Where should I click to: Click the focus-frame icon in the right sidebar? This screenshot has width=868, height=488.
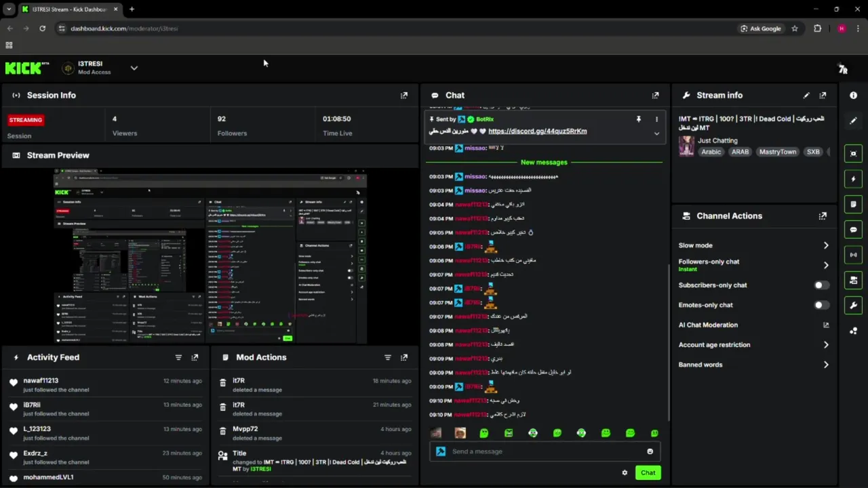(x=853, y=154)
